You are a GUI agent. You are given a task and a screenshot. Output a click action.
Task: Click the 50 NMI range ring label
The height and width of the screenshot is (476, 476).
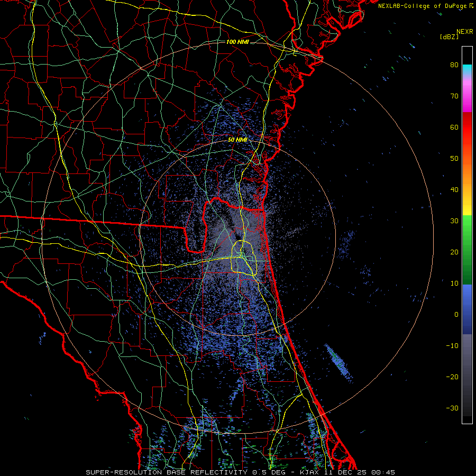tap(237, 140)
